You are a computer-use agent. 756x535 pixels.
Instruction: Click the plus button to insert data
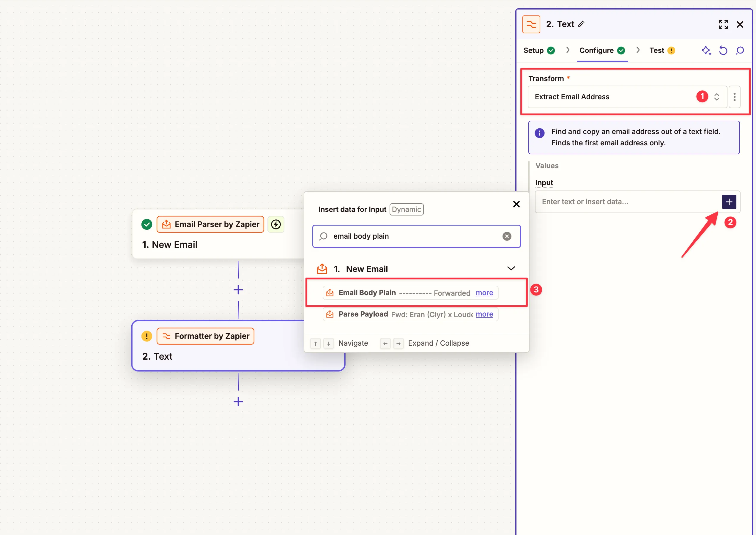729,202
